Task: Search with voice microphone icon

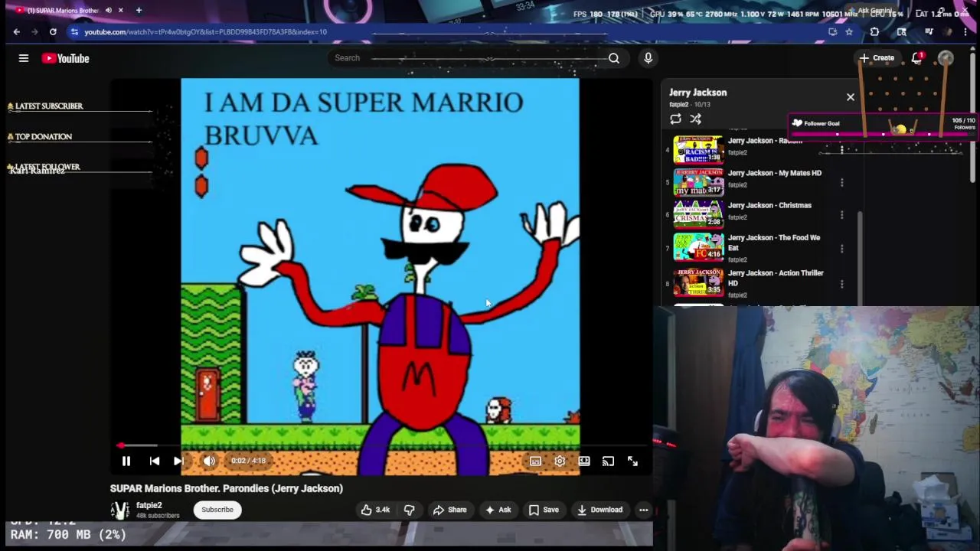Action: [648, 58]
